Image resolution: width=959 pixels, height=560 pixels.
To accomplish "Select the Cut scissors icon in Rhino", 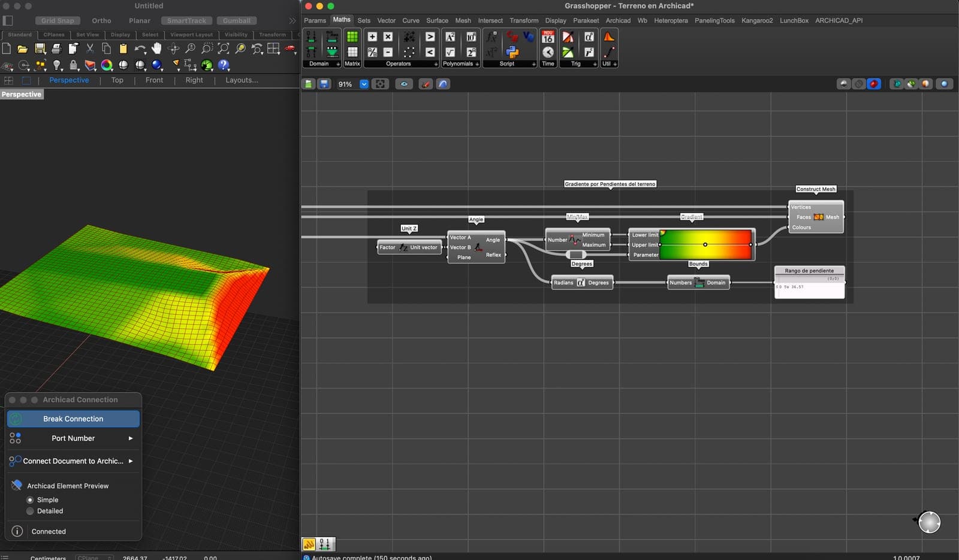I will coord(90,49).
